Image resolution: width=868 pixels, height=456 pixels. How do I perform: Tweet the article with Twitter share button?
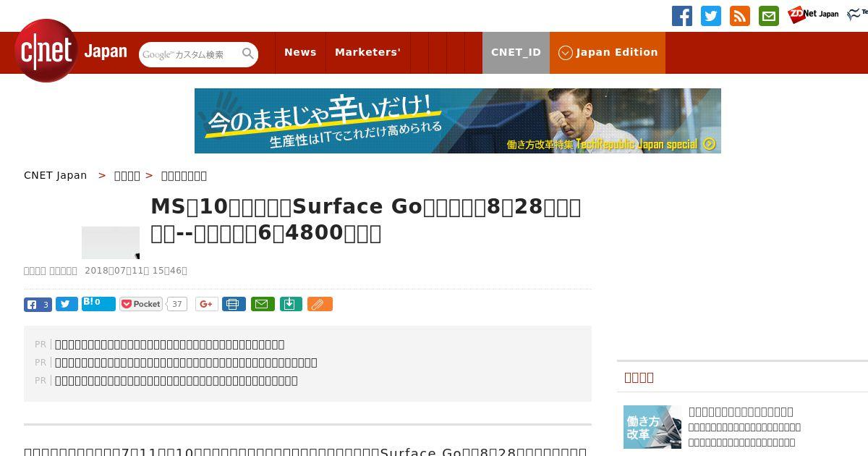tap(67, 305)
